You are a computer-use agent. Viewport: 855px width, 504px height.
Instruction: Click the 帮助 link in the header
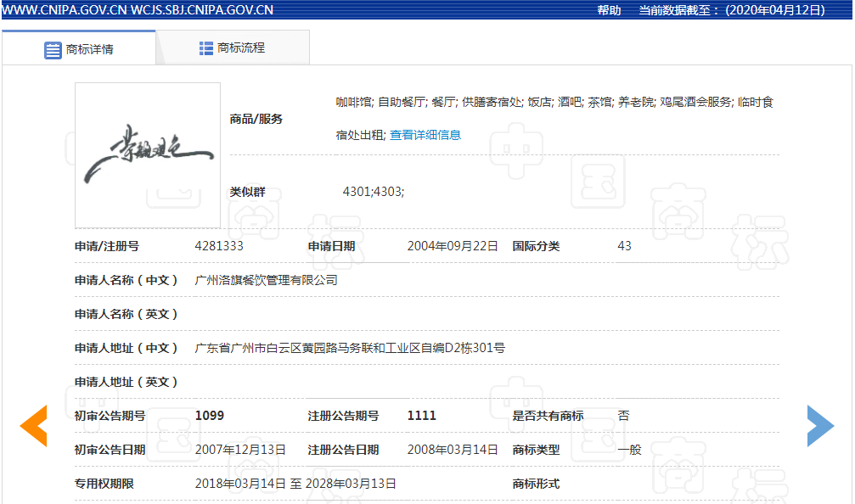pos(609,10)
